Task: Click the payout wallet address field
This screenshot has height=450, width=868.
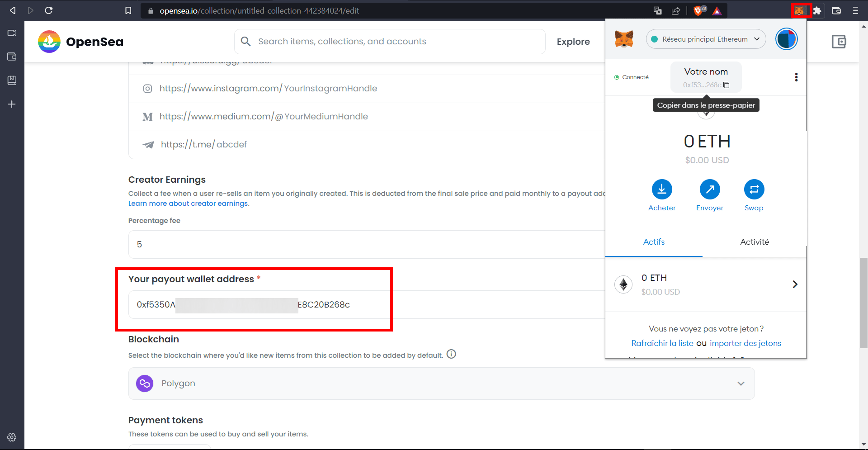Action: pos(367,305)
